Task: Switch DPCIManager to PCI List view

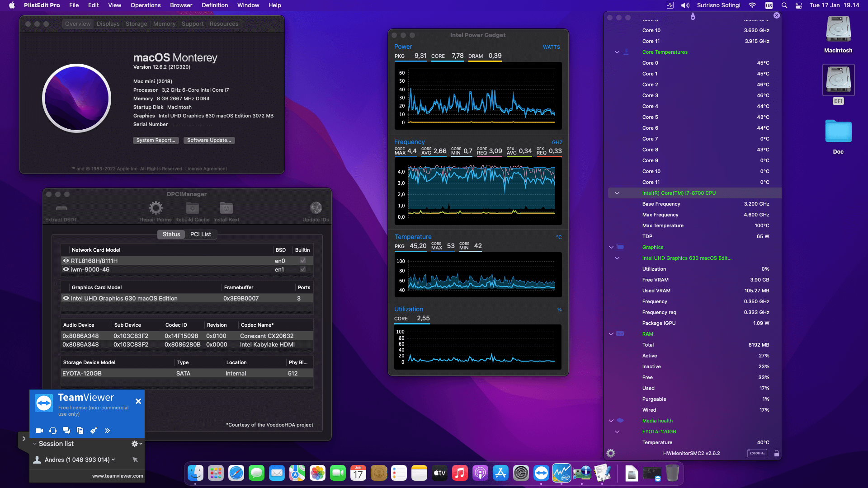Action: click(201, 235)
